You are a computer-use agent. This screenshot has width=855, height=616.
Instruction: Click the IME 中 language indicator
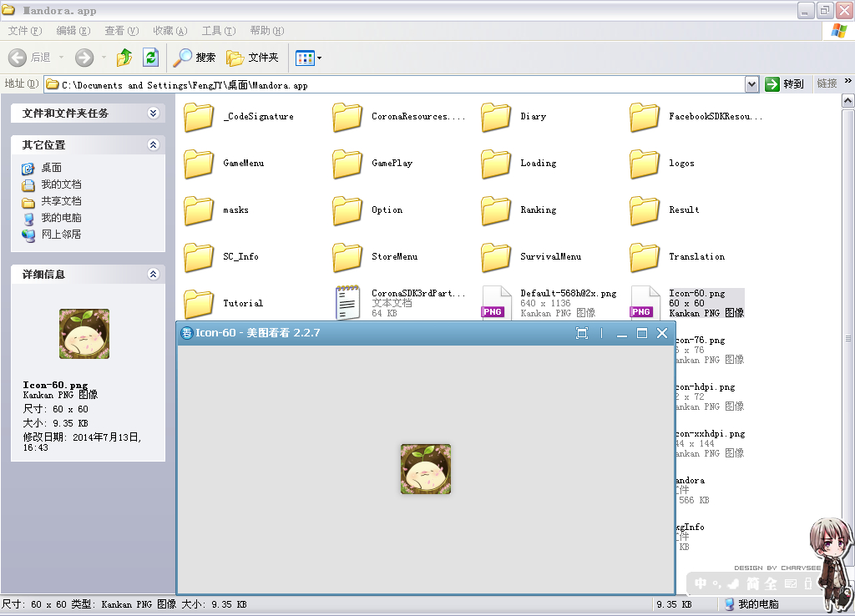(x=701, y=583)
